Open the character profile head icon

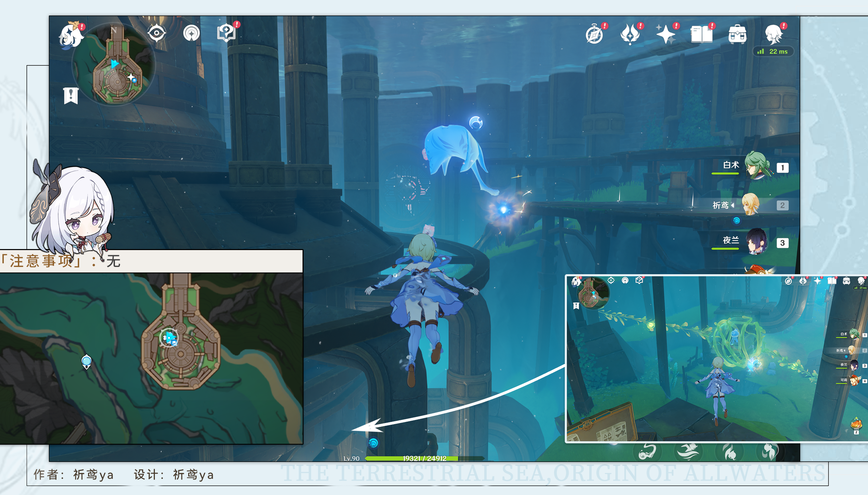(x=773, y=34)
